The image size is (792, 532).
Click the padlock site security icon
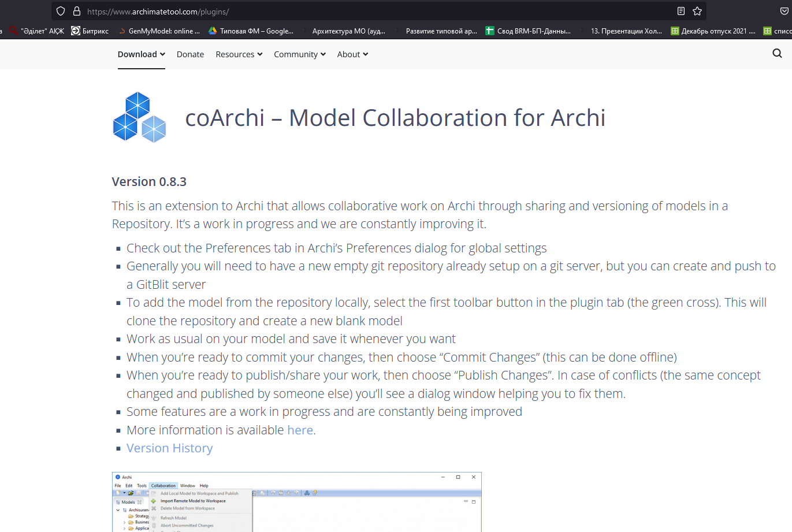point(77,12)
